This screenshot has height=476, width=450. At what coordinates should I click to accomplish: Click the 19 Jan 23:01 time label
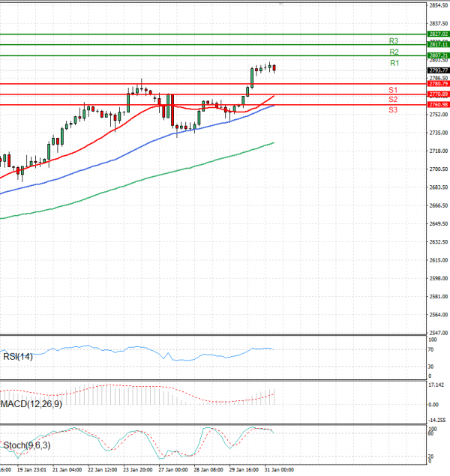pyautogui.click(x=31, y=470)
